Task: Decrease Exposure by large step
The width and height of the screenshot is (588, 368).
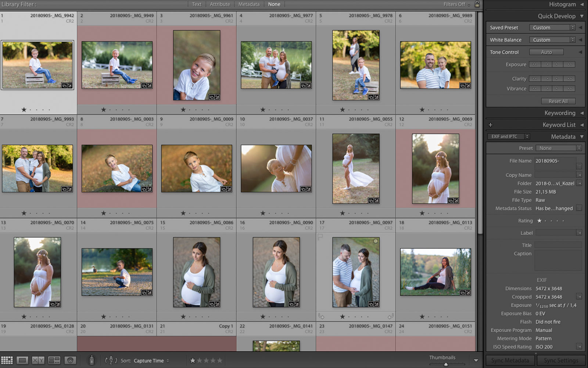Action: tap(535, 64)
